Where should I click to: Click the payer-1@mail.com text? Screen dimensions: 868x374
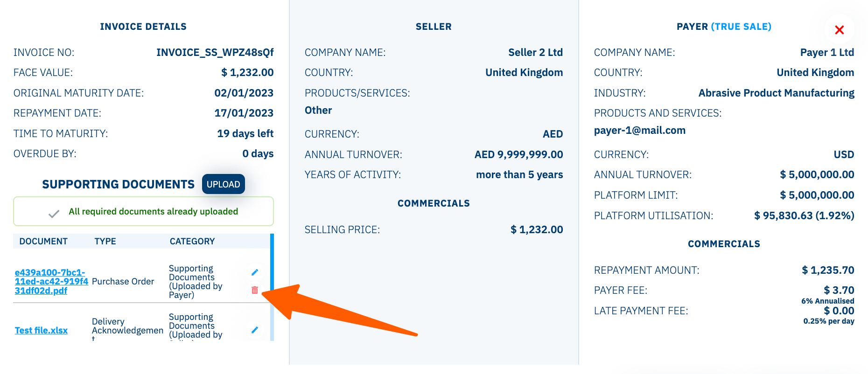click(639, 131)
